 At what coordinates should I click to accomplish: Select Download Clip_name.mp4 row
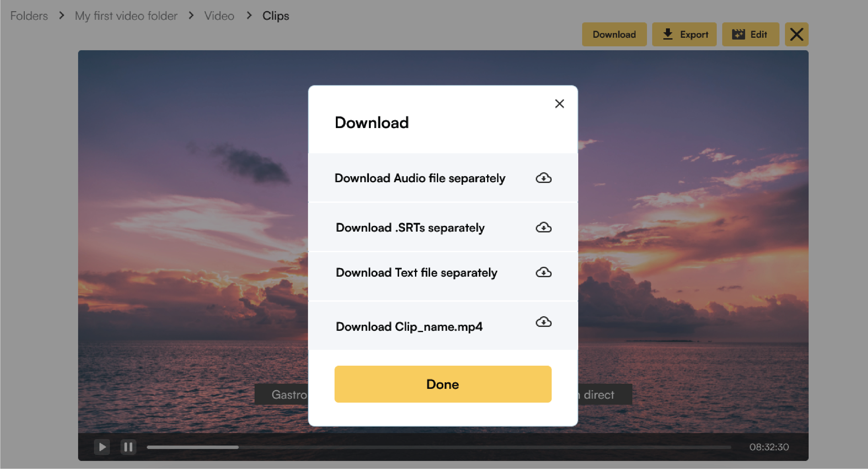click(x=409, y=326)
